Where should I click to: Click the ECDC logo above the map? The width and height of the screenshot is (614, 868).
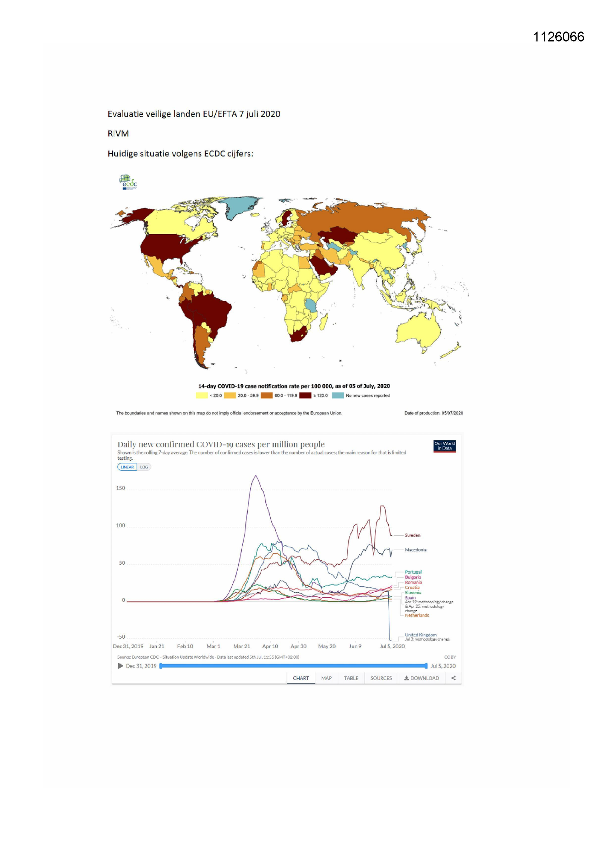click(128, 182)
